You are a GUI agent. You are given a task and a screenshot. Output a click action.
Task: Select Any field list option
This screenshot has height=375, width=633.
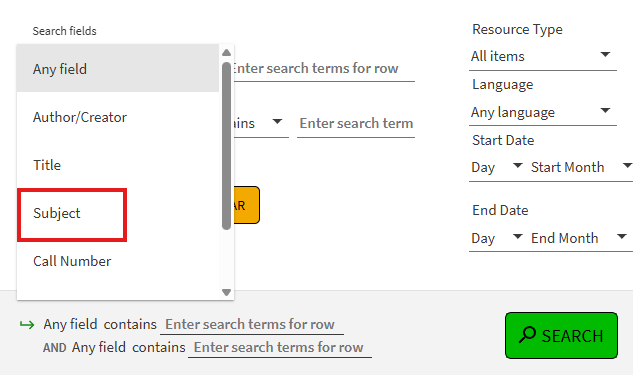117,69
